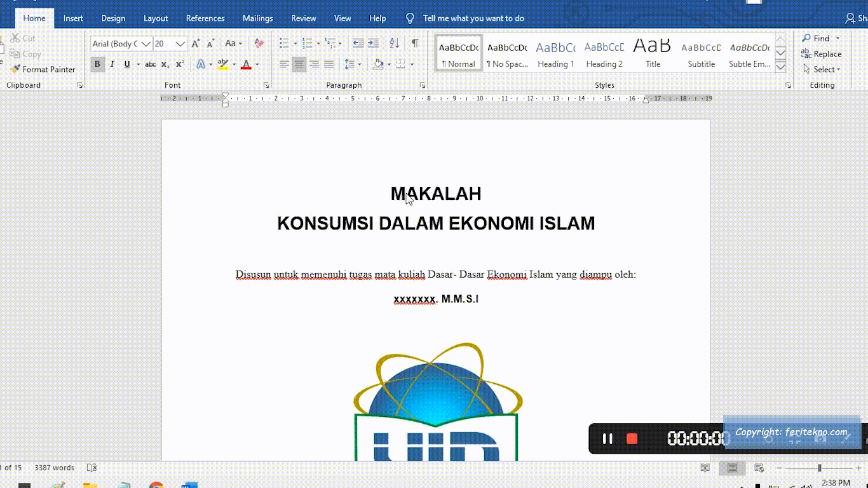Open the Paragraph dialog launcher
The height and width of the screenshot is (488, 868).
tap(423, 85)
